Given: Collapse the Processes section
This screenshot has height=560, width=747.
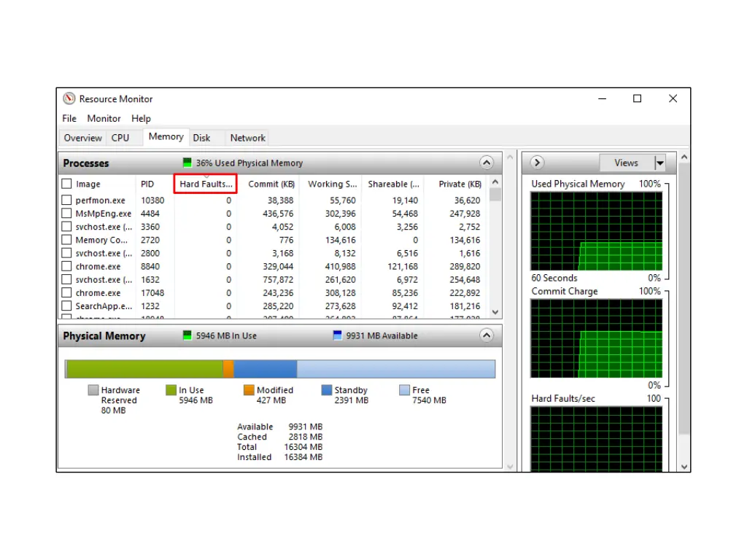Looking at the screenshot, I should pos(487,163).
